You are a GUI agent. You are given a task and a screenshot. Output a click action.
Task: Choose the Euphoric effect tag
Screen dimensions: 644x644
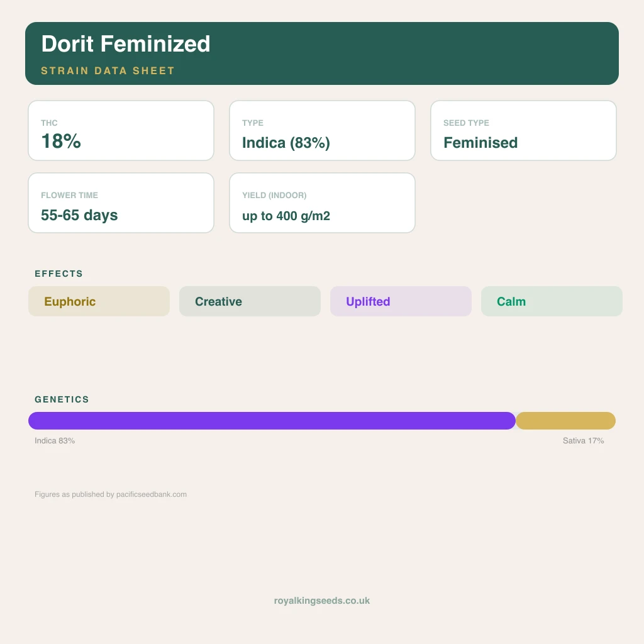click(99, 301)
